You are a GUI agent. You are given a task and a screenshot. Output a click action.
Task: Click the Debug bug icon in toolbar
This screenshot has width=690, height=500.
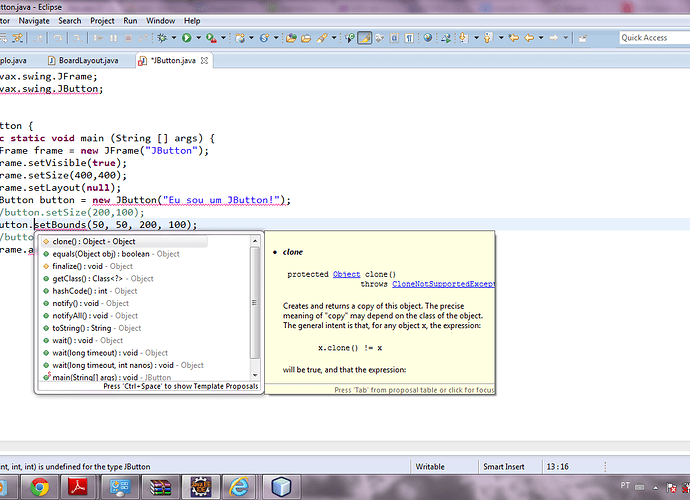162,38
